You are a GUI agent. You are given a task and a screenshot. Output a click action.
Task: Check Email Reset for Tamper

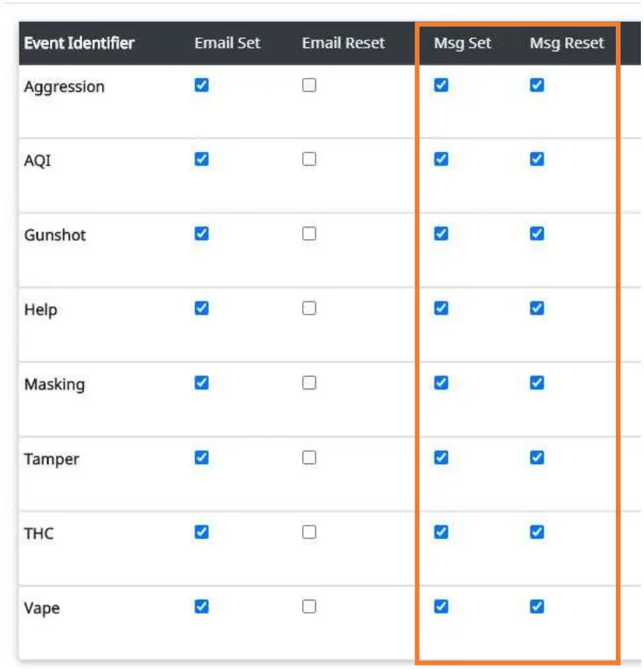[x=309, y=458]
